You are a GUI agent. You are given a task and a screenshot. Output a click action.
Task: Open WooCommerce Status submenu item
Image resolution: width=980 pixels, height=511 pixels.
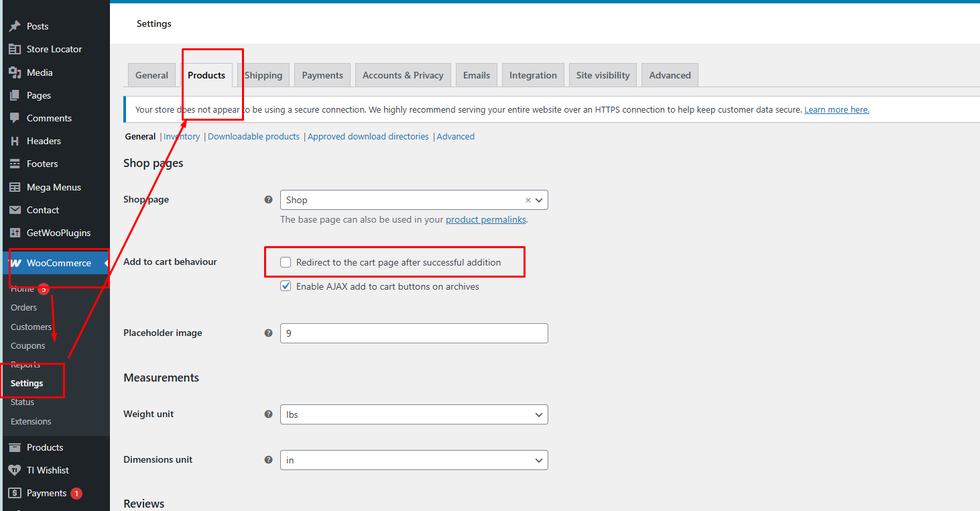pos(22,402)
